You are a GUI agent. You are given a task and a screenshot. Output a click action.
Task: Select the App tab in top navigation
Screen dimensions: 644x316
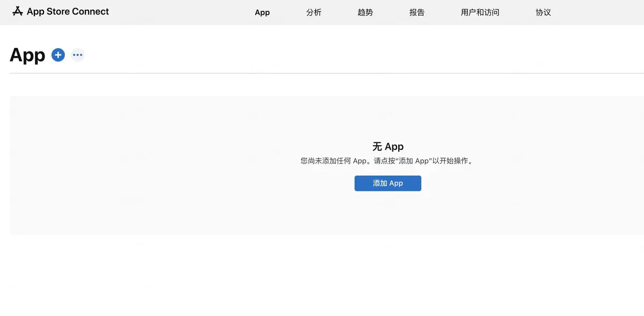click(262, 12)
